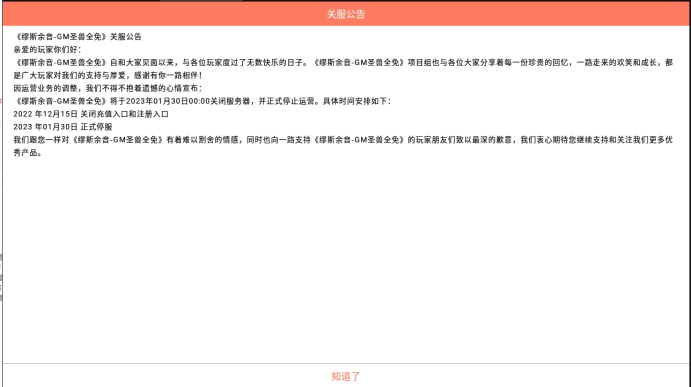Click the 知道了 confirm button
Viewport: 691px width, 387px height.
[x=346, y=376]
